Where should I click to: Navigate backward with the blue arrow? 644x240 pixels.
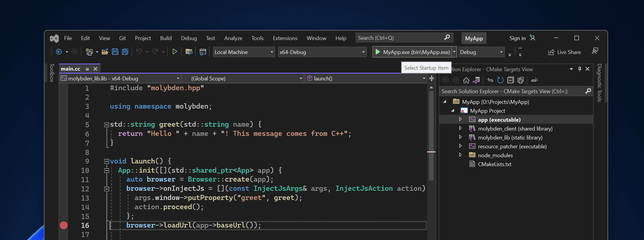click(59, 52)
